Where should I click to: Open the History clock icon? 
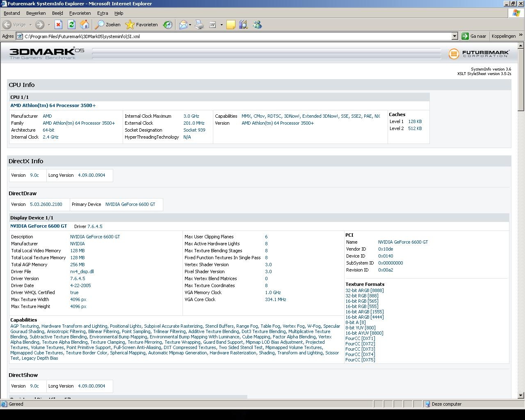coord(167,25)
